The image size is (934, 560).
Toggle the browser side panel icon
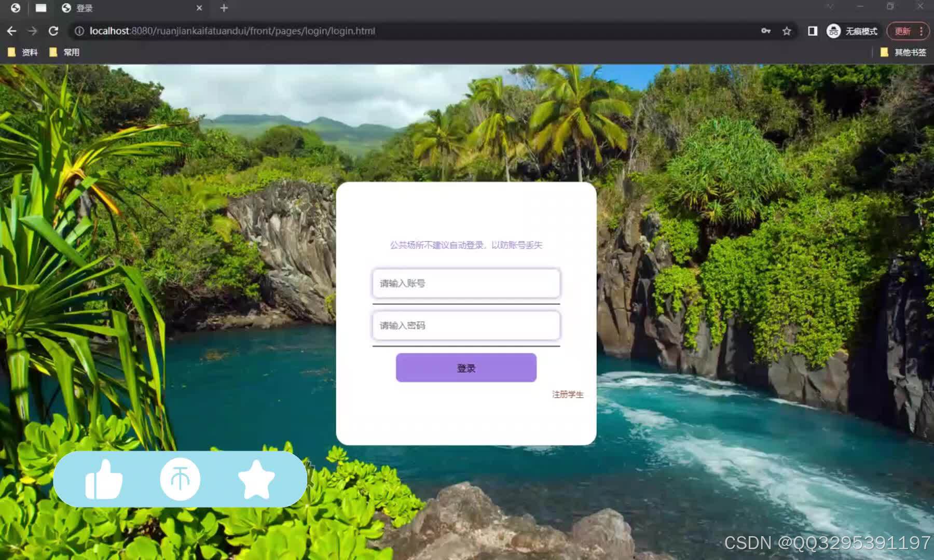coord(813,31)
